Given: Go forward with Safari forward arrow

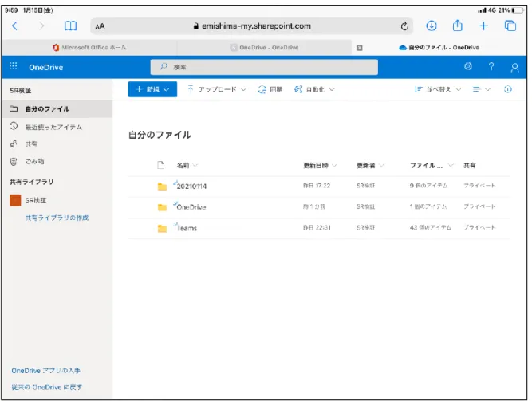Looking at the screenshot, I should (x=41, y=26).
